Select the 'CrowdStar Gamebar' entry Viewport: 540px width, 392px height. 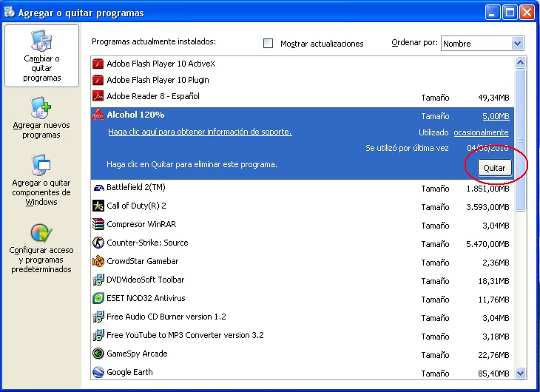[x=303, y=261]
